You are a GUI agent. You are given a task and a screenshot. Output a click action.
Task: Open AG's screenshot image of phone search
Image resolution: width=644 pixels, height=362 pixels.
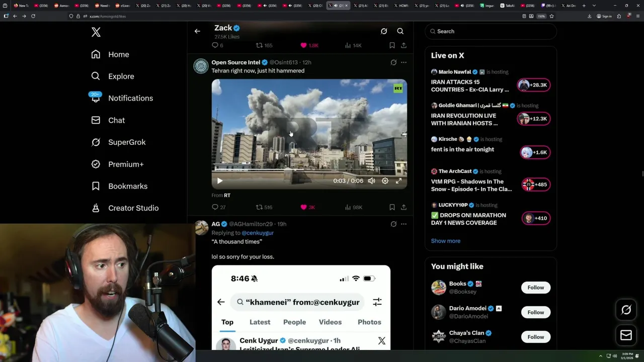coord(301,307)
